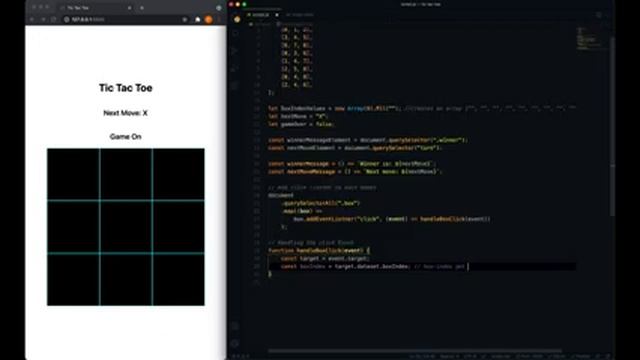Click center cell of the game board
This screenshot has height=360, width=640.
(x=126, y=227)
